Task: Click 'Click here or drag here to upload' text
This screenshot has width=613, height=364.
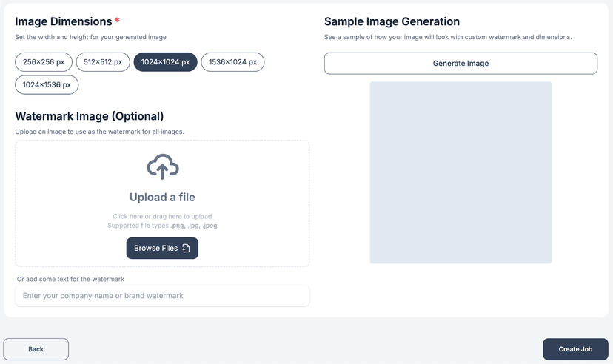Action: pyautogui.click(x=162, y=216)
